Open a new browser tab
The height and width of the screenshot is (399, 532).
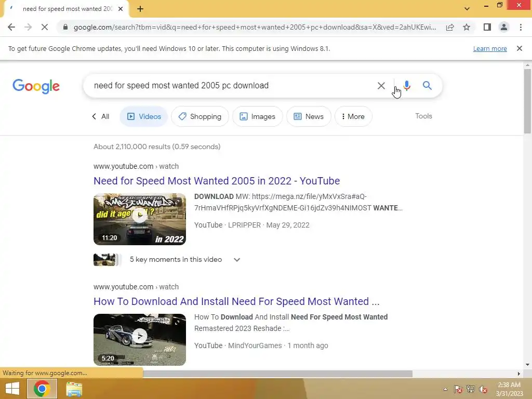click(140, 9)
